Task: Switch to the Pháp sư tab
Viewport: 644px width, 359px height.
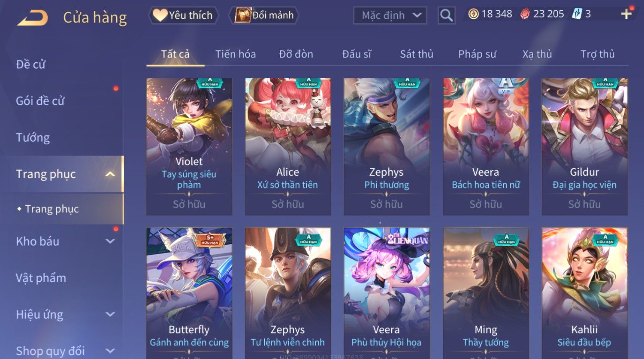Action: (477, 54)
